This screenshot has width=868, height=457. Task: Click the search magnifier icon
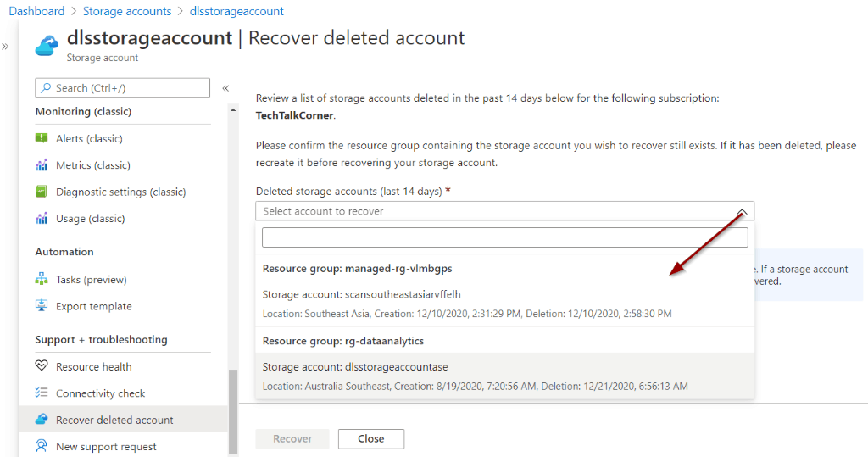[x=47, y=87]
